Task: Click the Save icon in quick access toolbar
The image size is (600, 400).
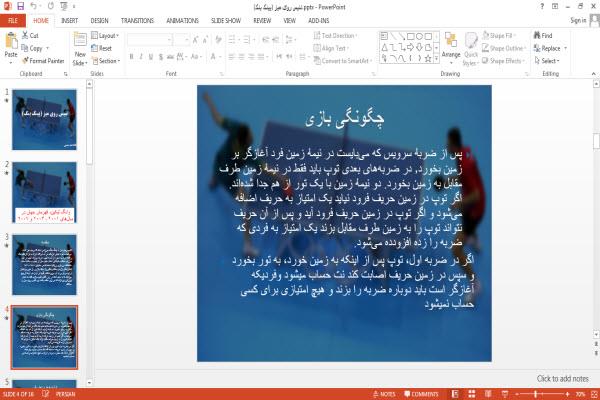Action: click(x=20, y=6)
